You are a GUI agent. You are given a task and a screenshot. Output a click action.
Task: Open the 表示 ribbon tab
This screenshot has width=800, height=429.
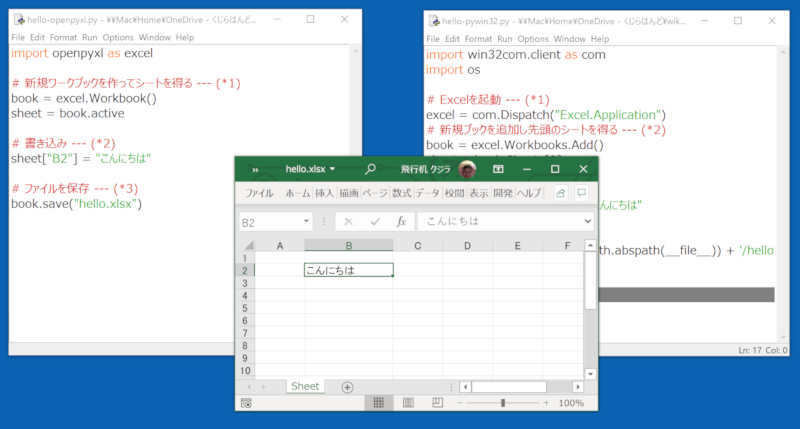point(479,193)
